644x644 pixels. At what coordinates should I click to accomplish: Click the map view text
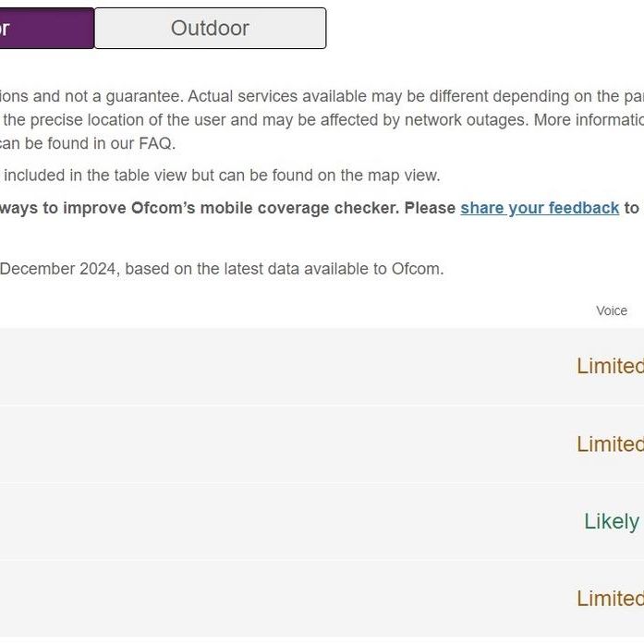pos(407,176)
